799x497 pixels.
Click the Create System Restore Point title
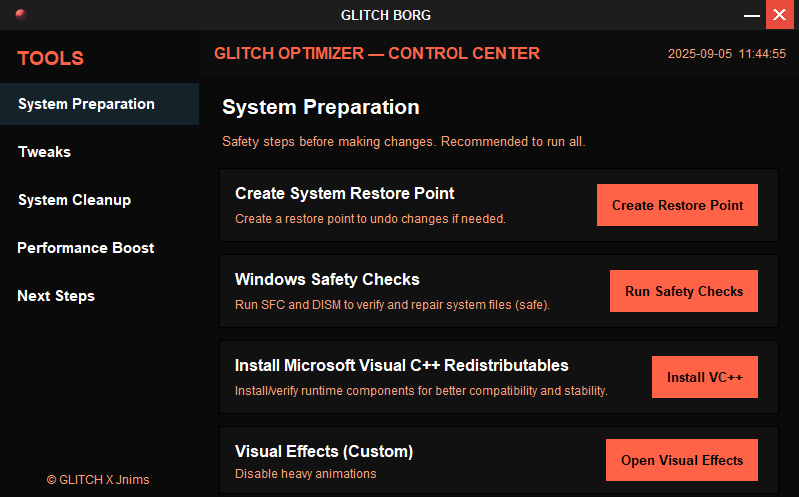point(344,193)
